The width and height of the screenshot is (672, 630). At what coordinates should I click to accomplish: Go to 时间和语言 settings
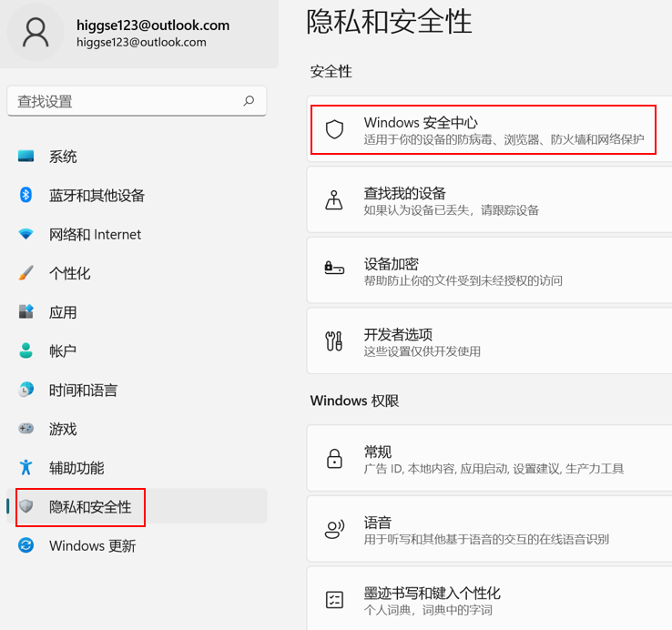pos(83,390)
